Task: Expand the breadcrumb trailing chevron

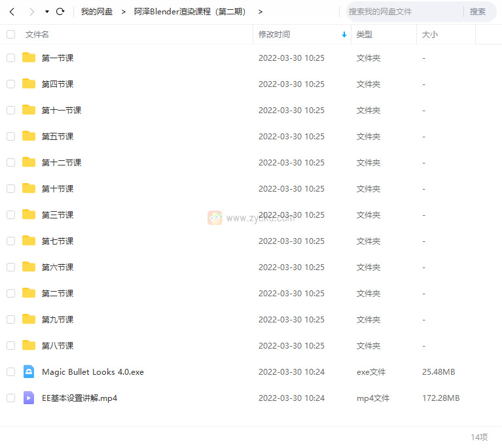Action: click(x=260, y=12)
